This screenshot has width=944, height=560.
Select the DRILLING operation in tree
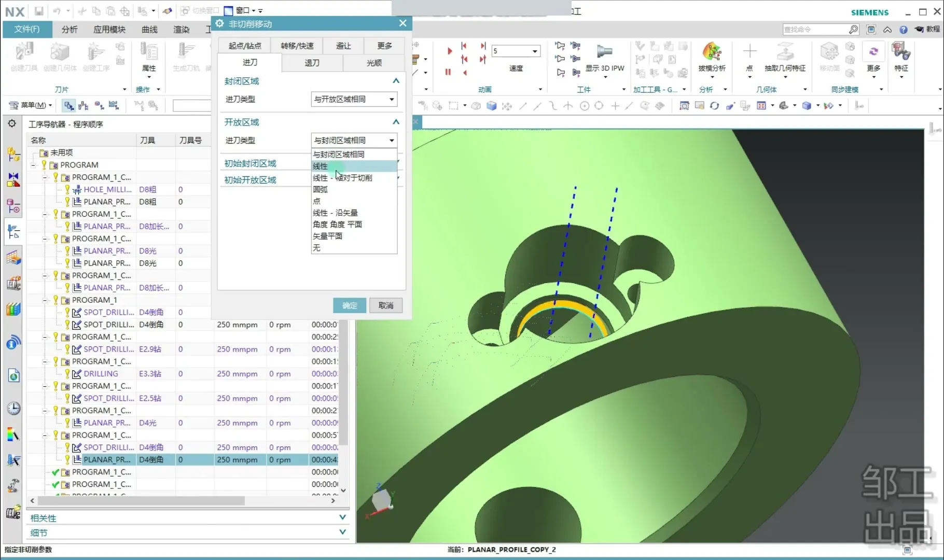click(101, 374)
